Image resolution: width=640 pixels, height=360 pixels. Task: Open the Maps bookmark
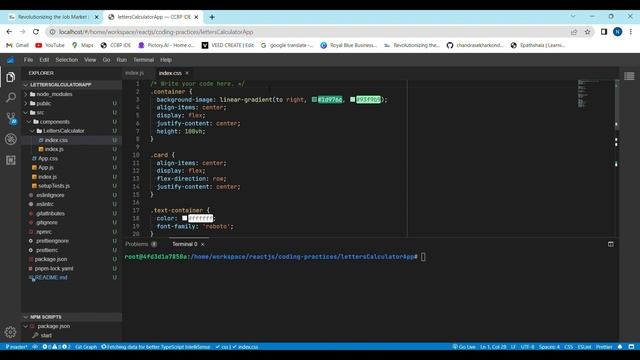click(82, 45)
